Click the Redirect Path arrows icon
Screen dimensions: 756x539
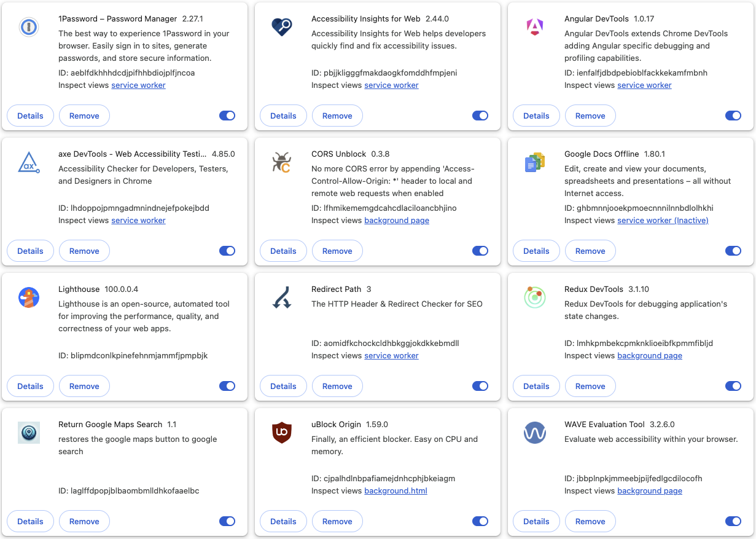click(282, 297)
